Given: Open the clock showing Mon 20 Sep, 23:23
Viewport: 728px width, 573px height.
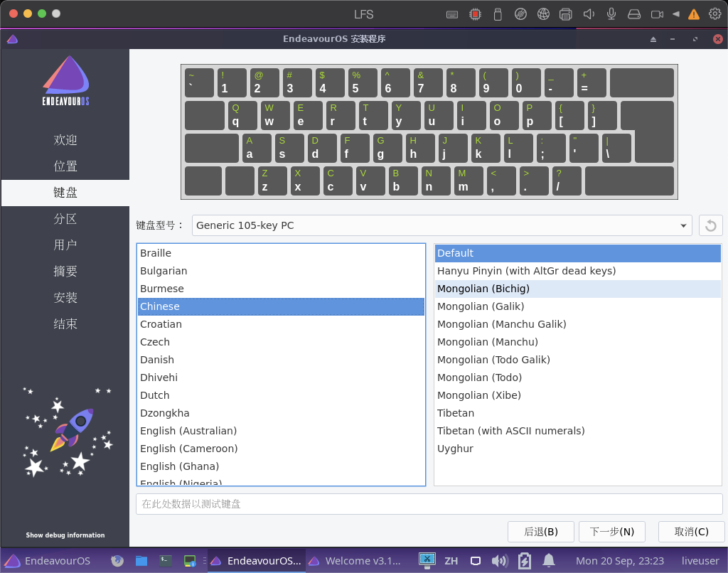Looking at the screenshot, I should point(620,561).
